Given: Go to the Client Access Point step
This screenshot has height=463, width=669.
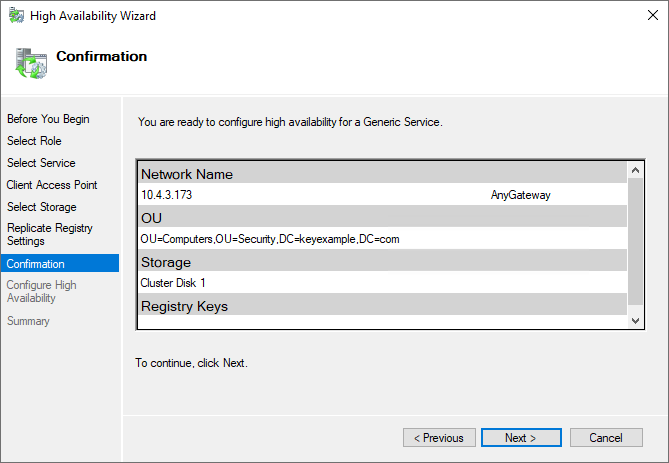Looking at the screenshot, I should [x=52, y=185].
